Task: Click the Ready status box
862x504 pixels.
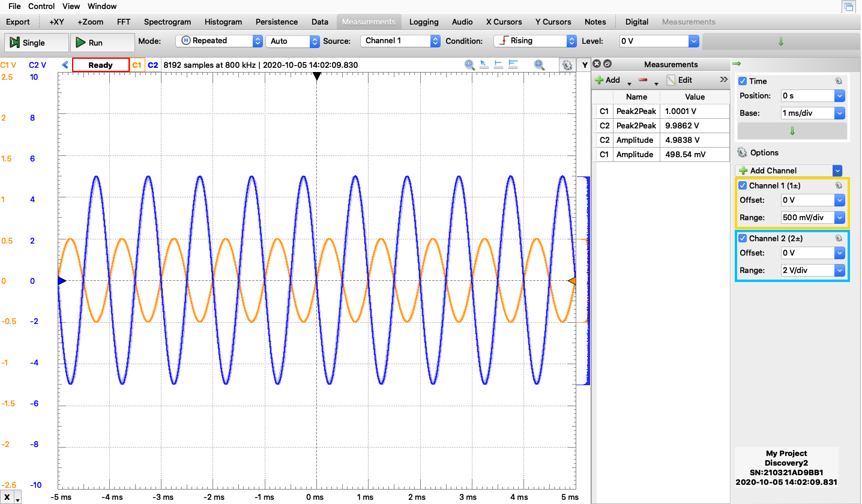Action: click(x=101, y=65)
